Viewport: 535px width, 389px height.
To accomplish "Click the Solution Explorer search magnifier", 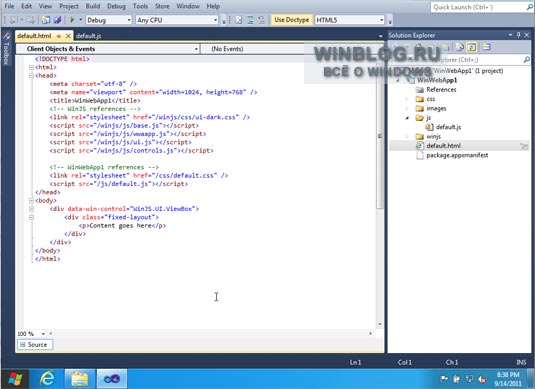I will 527,60.
